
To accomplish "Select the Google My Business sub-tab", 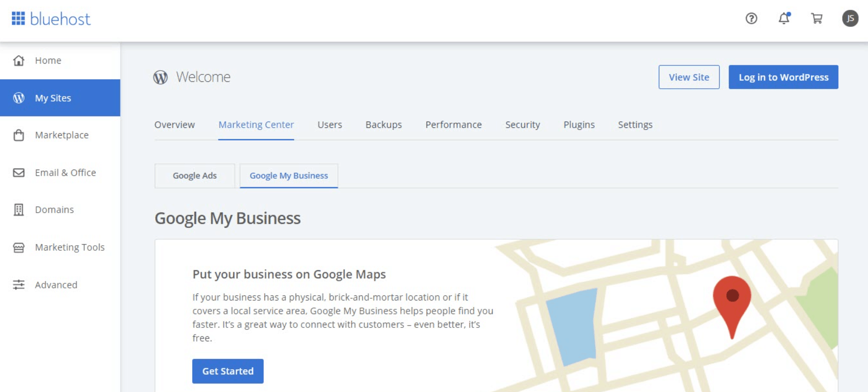I will tap(289, 176).
